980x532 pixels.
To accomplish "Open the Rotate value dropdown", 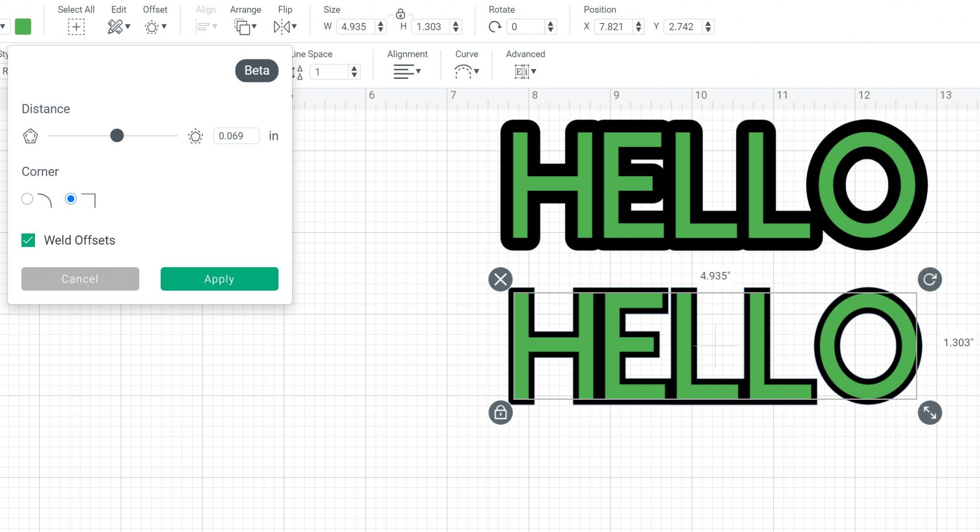I will [551, 27].
